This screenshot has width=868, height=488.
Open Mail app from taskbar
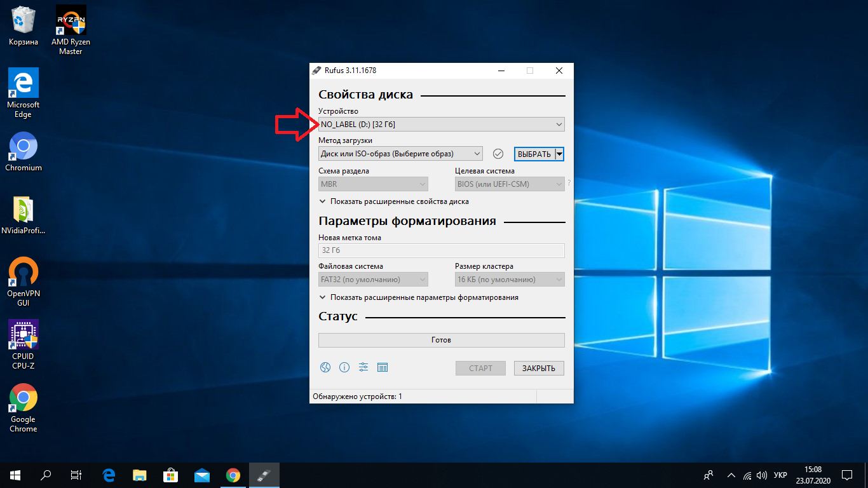click(x=202, y=475)
